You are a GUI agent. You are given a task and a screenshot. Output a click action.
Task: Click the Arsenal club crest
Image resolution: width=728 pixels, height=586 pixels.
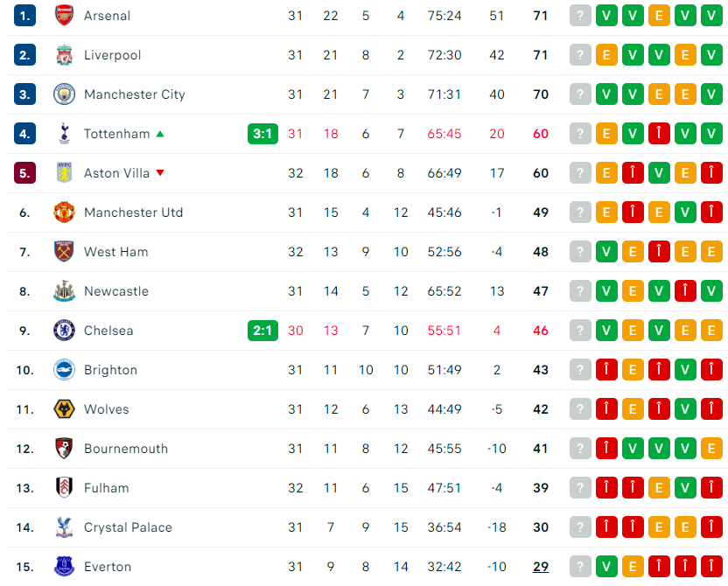[x=64, y=16]
